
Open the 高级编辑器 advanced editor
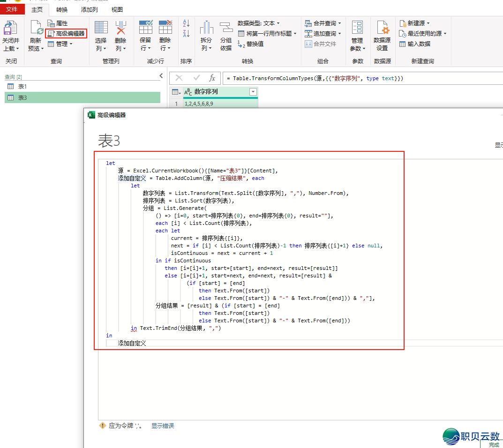click(x=66, y=33)
